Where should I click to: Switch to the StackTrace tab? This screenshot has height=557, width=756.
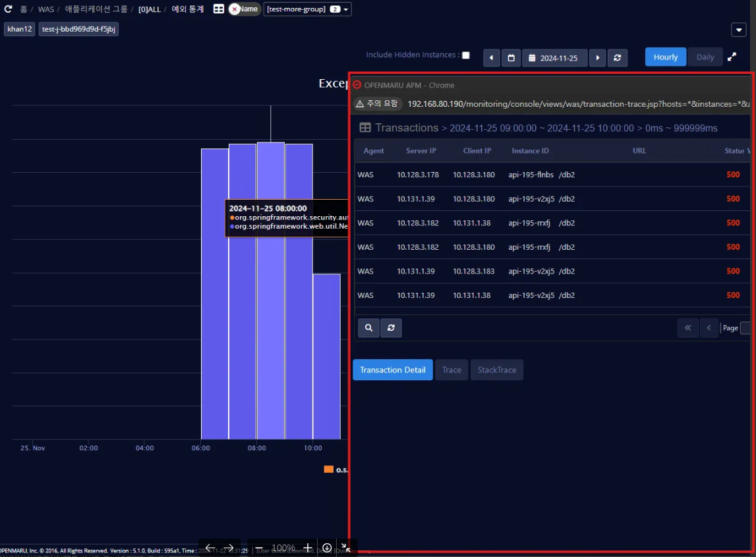(496, 370)
